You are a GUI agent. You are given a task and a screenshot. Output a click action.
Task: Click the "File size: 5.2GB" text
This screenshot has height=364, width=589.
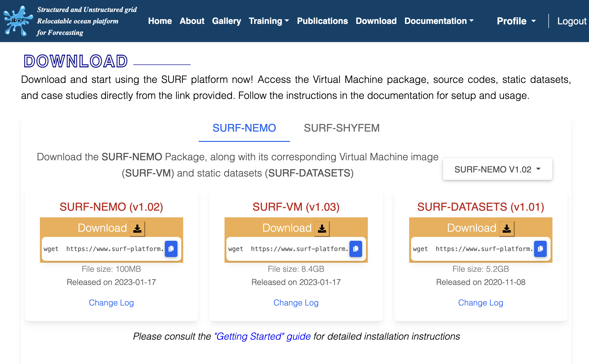480,269
